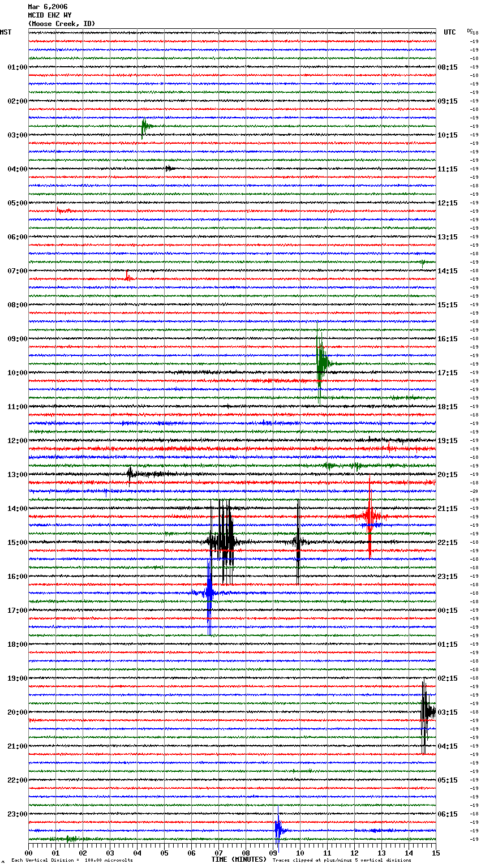Click the small black event on the 04:00 trace
The height and width of the screenshot is (868, 481).
(x=169, y=168)
